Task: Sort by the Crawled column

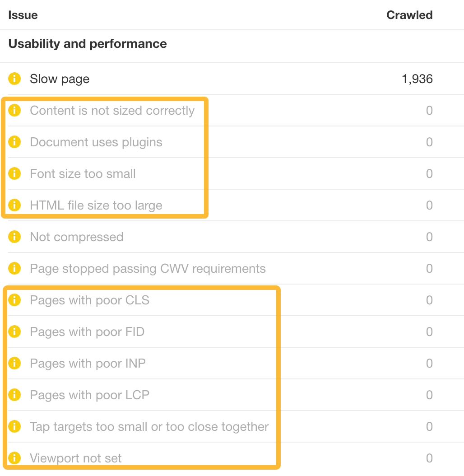Action: [409, 15]
